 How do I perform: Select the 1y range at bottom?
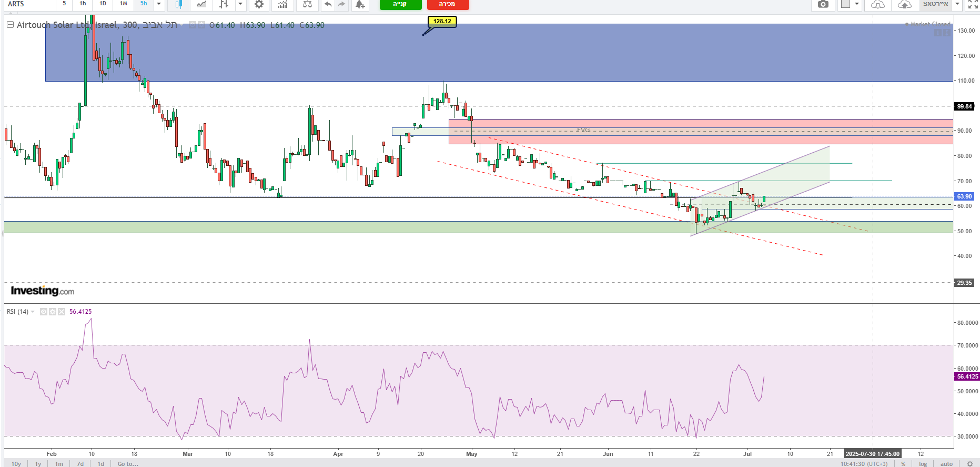pyautogui.click(x=38, y=464)
